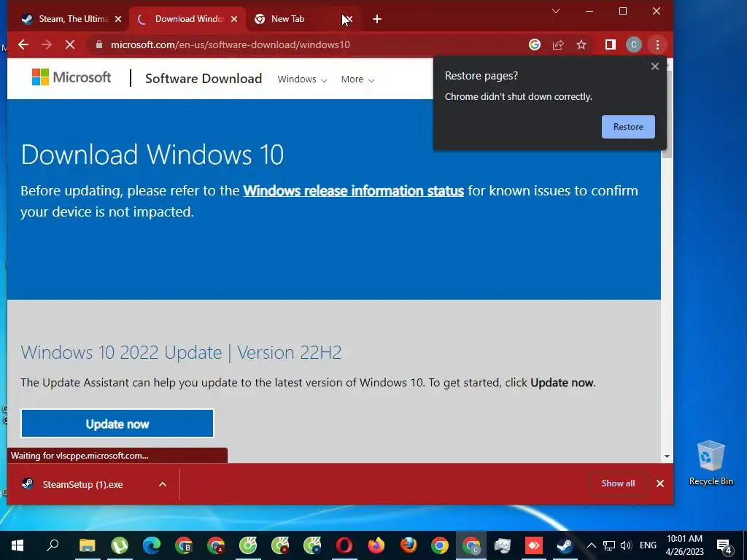Click the page's vertical scrollbar thumb
This screenshot has width=747, height=560.
click(667, 114)
